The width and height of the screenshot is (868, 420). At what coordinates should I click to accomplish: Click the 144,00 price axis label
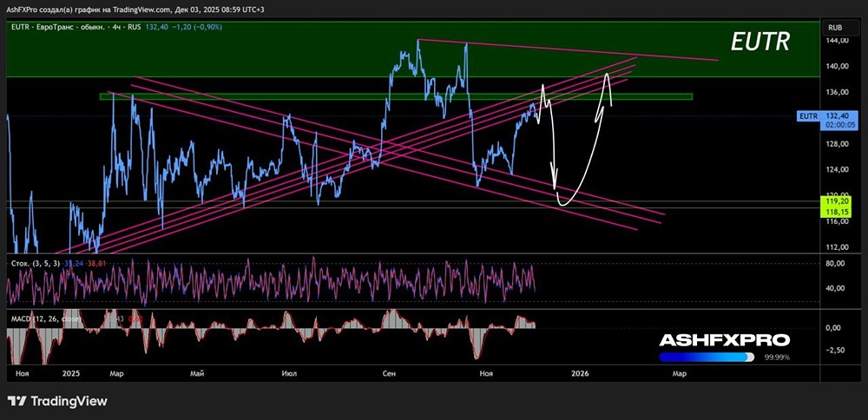tap(837, 41)
